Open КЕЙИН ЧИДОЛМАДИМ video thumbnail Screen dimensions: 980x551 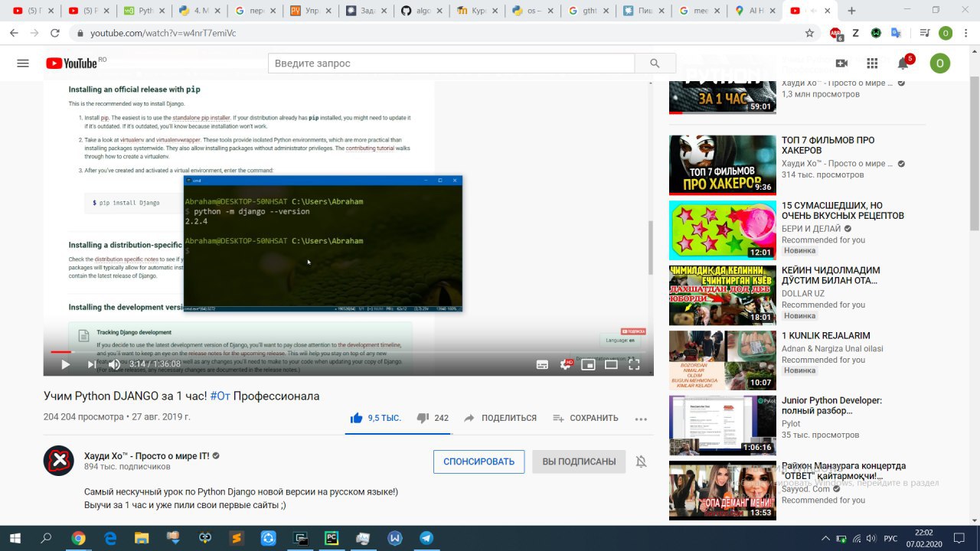tap(723, 295)
